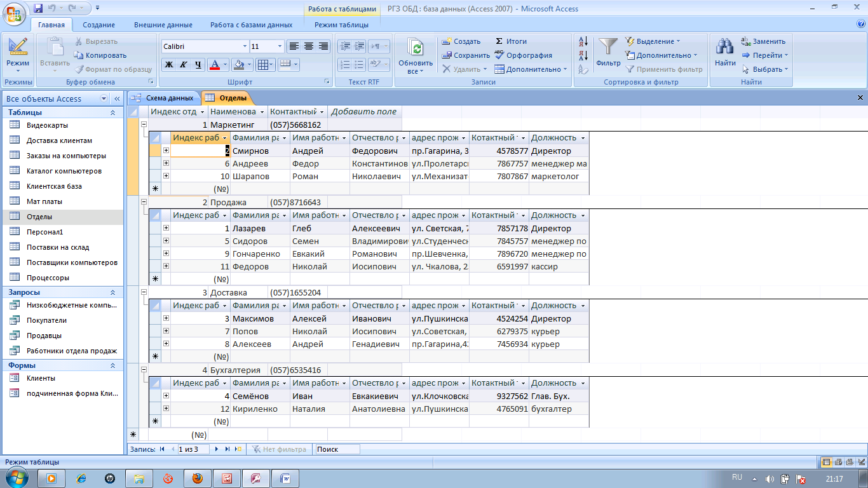Undo with the quick access toolbar arrow

[x=52, y=8]
